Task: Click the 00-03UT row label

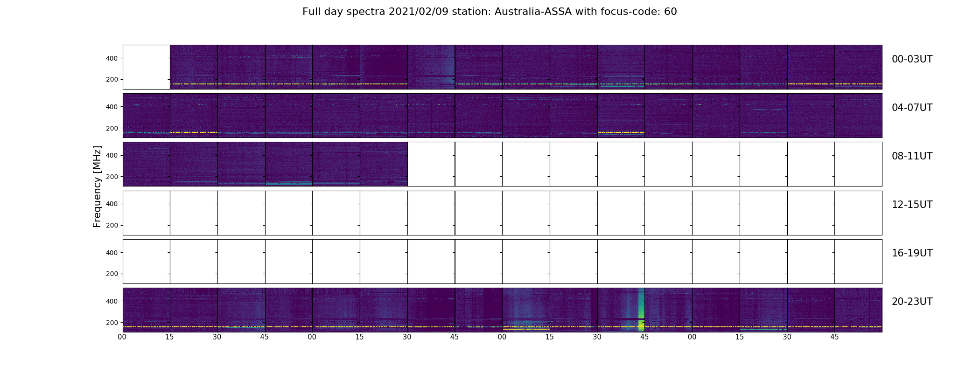Action: point(912,59)
